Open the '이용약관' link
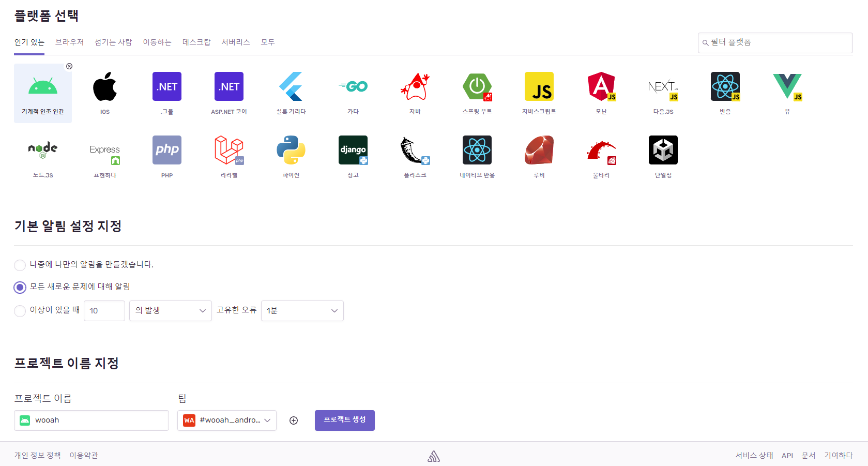The height and width of the screenshot is (466, 868). (84, 455)
